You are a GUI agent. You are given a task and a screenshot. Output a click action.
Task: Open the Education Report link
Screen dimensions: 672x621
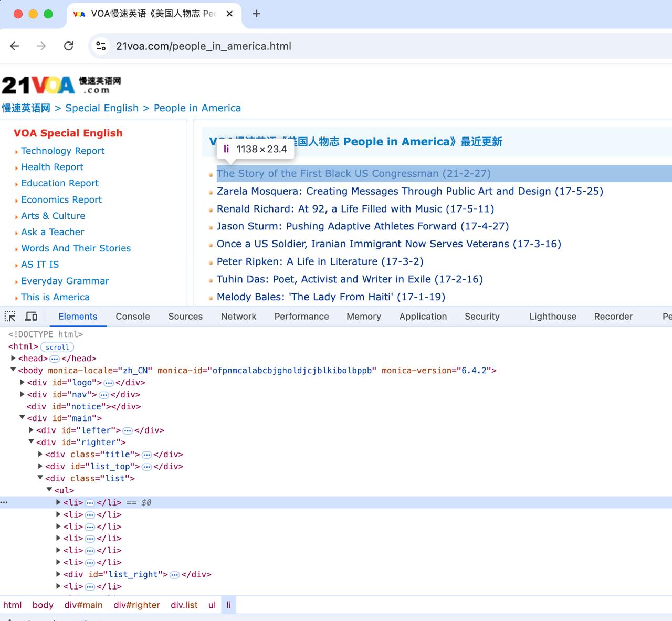click(60, 183)
